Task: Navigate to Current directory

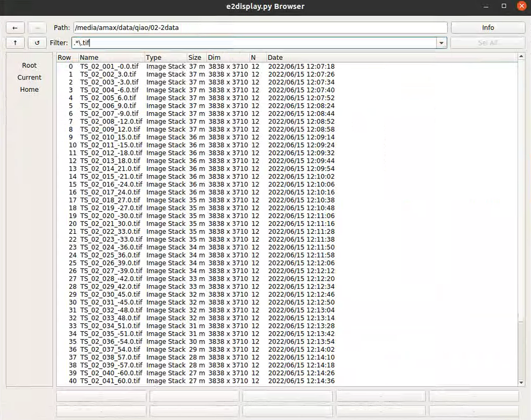Action: (29, 77)
